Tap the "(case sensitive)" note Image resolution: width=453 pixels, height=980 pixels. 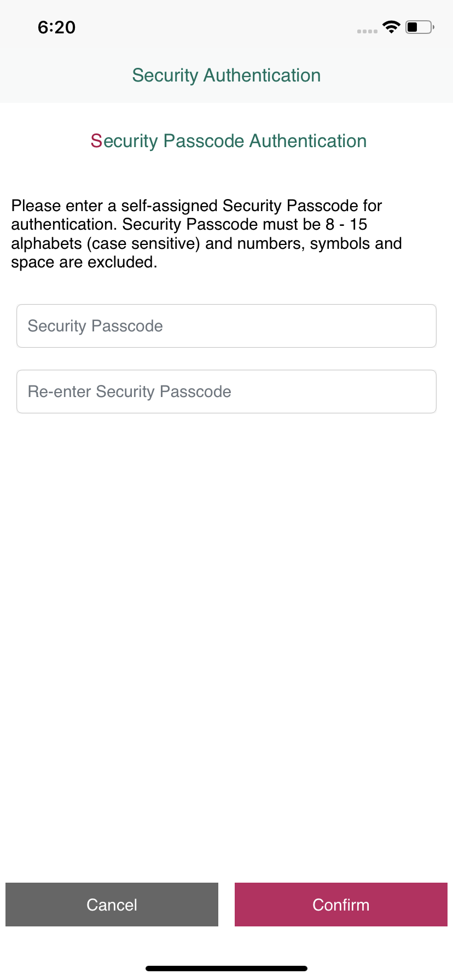(143, 243)
